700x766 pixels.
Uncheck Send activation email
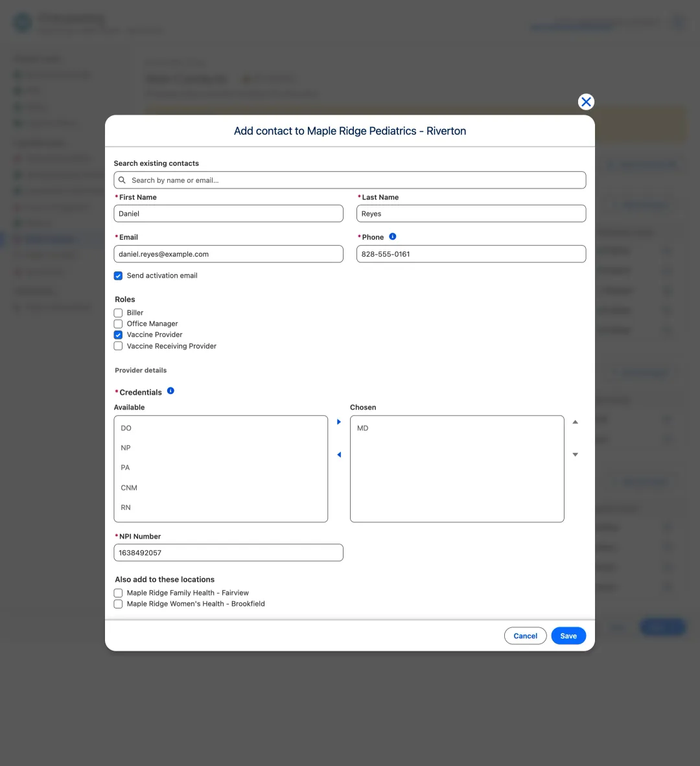click(118, 276)
